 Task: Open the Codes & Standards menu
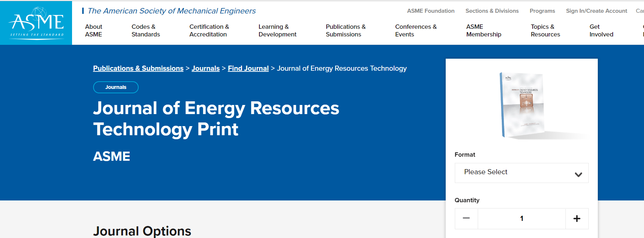pyautogui.click(x=146, y=31)
